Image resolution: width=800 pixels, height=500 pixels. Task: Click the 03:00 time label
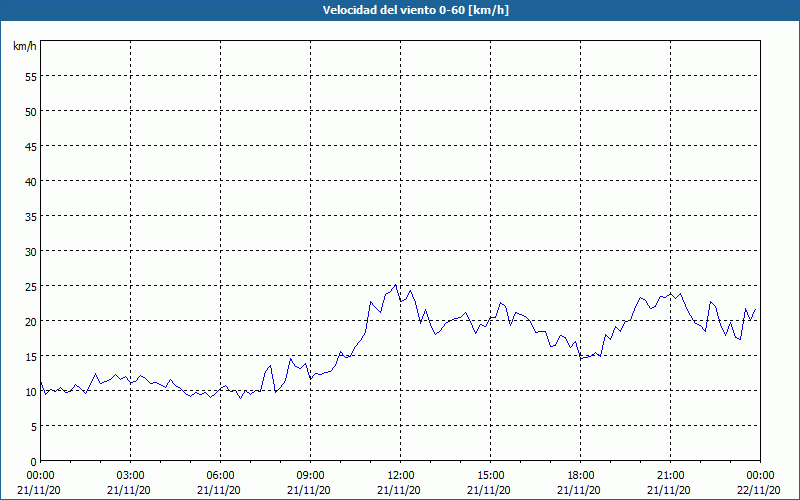(131, 476)
